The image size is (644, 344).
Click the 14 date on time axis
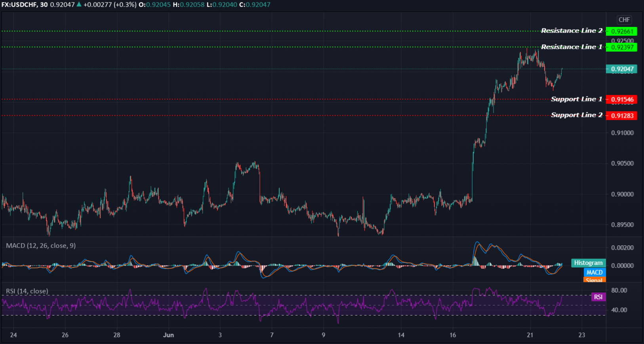[x=401, y=335]
